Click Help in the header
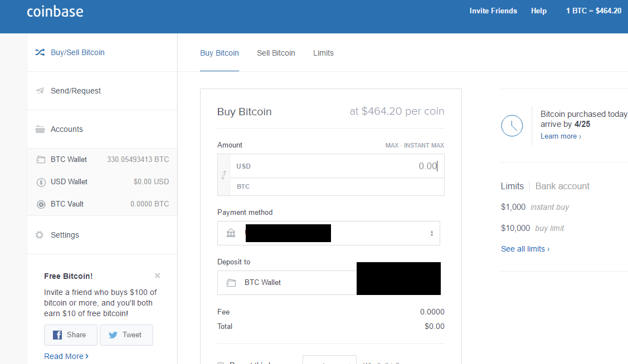 click(539, 11)
